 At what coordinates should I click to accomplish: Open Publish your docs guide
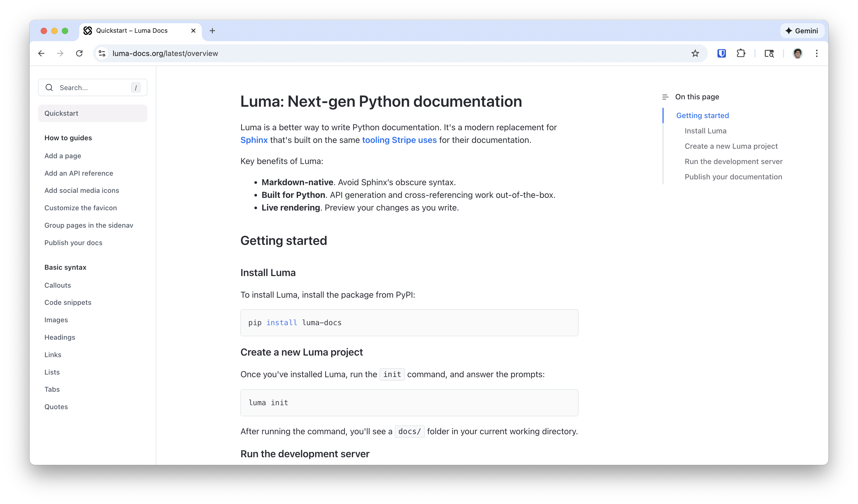click(x=73, y=243)
